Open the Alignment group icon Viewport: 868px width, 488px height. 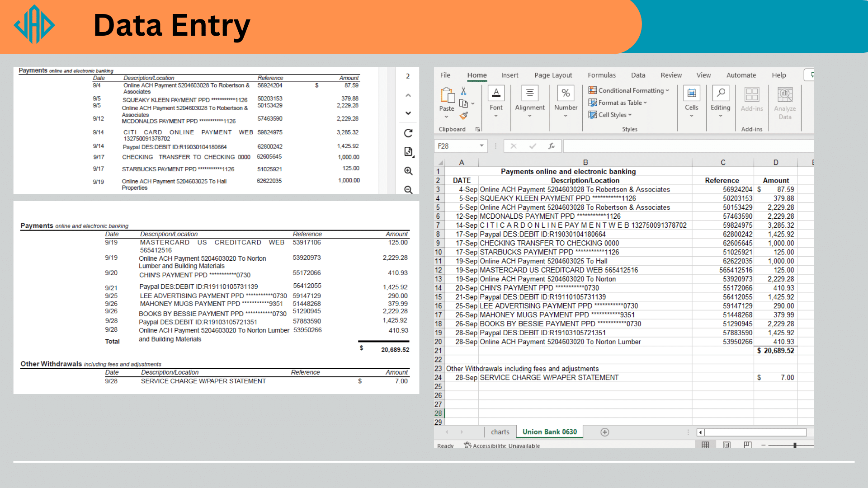click(x=529, y=94)
